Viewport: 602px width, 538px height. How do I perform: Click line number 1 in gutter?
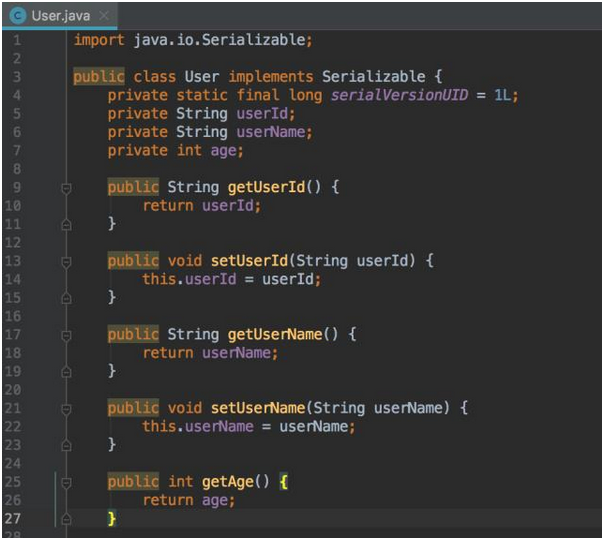click(x=17, y=40)
